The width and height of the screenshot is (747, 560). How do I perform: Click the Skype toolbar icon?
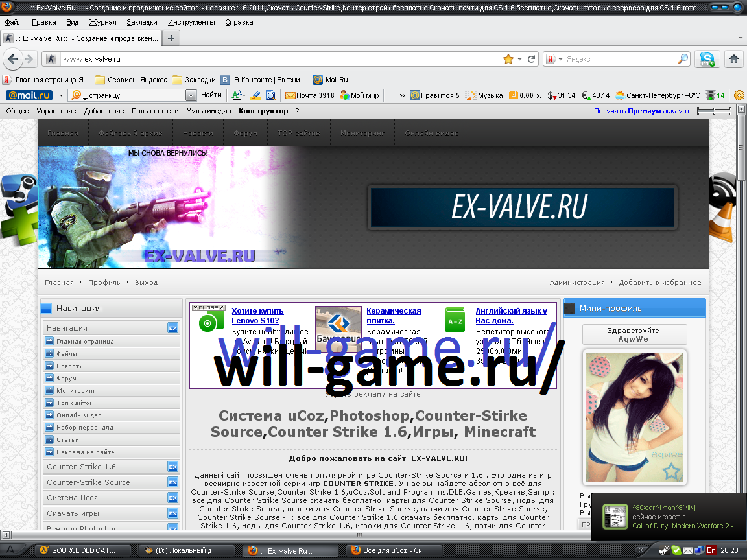pyautogui.click(x=707, y=59)
